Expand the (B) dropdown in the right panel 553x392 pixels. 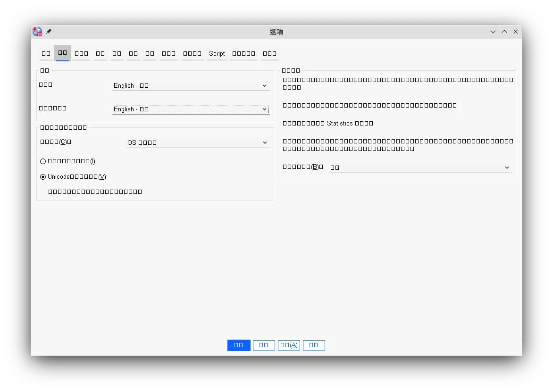click(x=420, y=167)
